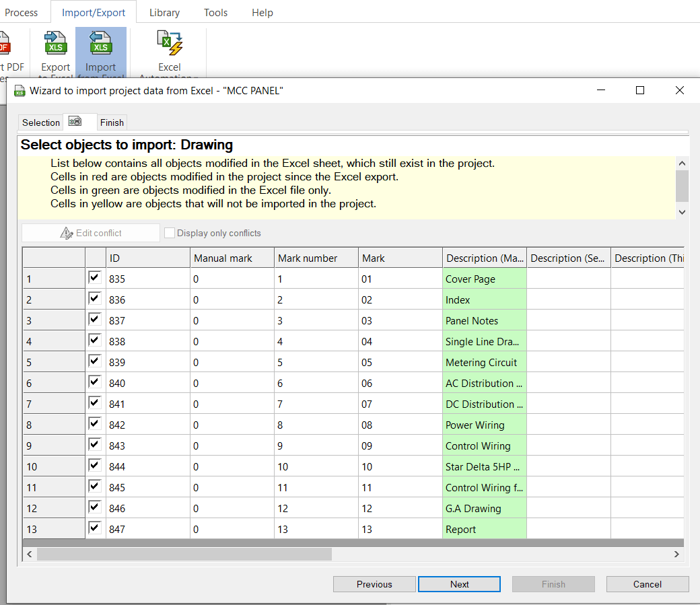This screenshot has height=605, width=700.
Task: Uncheck the checkbox for ID 843
Action: 95,444
